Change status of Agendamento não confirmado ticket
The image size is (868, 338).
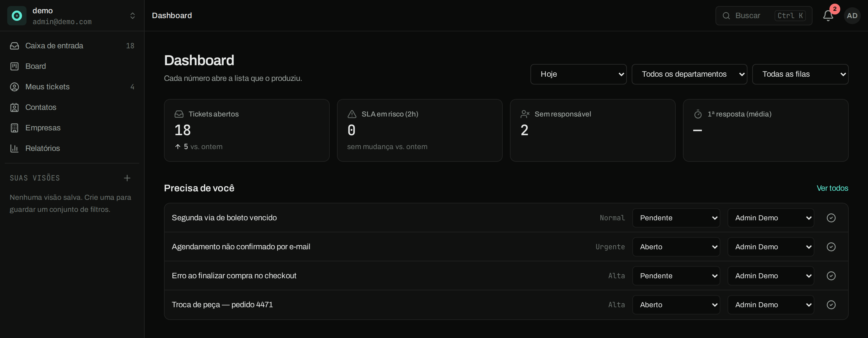click(676, 247)
